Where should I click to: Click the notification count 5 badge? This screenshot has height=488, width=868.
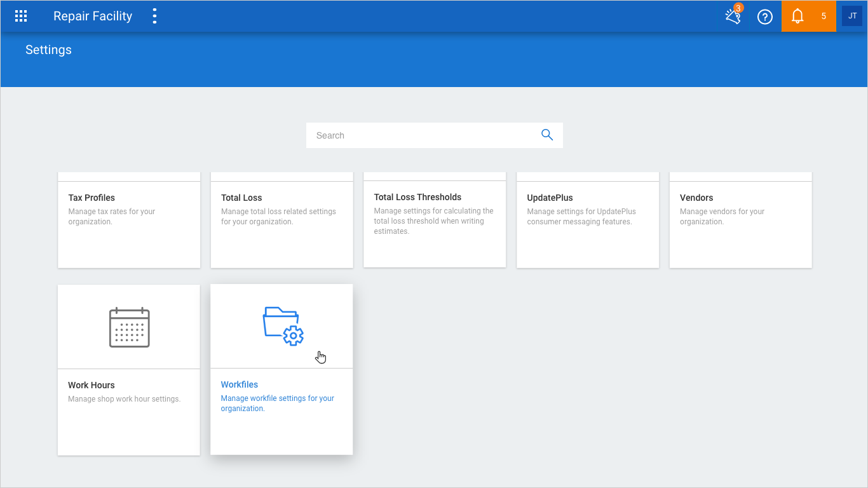(x=824, y=17)
